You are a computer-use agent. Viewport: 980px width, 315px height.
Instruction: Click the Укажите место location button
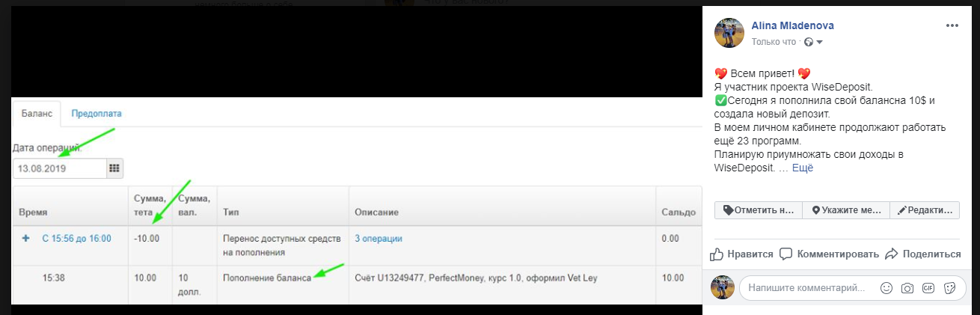tap(846, 210)
